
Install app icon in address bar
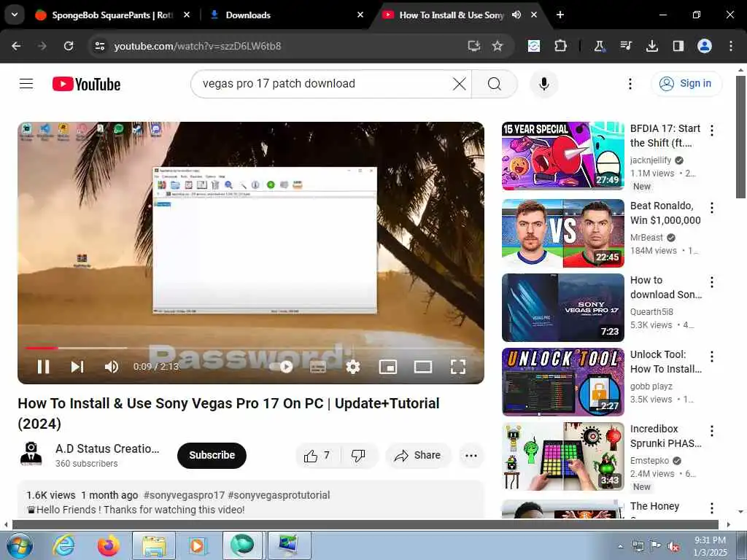[473, 46]
